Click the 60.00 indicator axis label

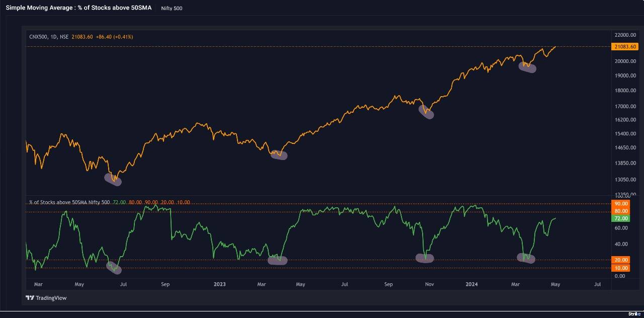coord(620,228)
